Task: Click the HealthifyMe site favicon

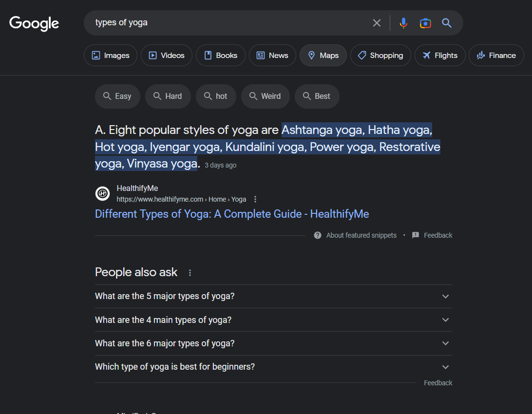Action: click(x=102, y=194)
